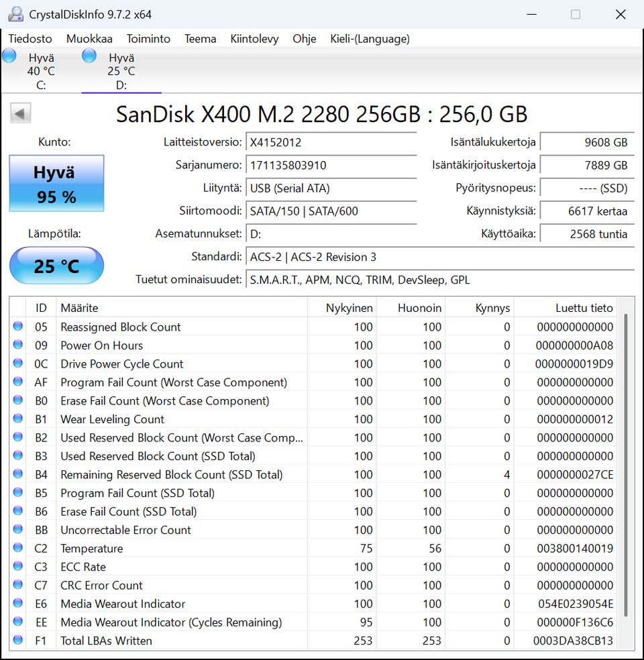Image resolution: width=644 pixels, height=660 pixels.
Task: Click the supported features field with TRIM
Action: point(440,280)
